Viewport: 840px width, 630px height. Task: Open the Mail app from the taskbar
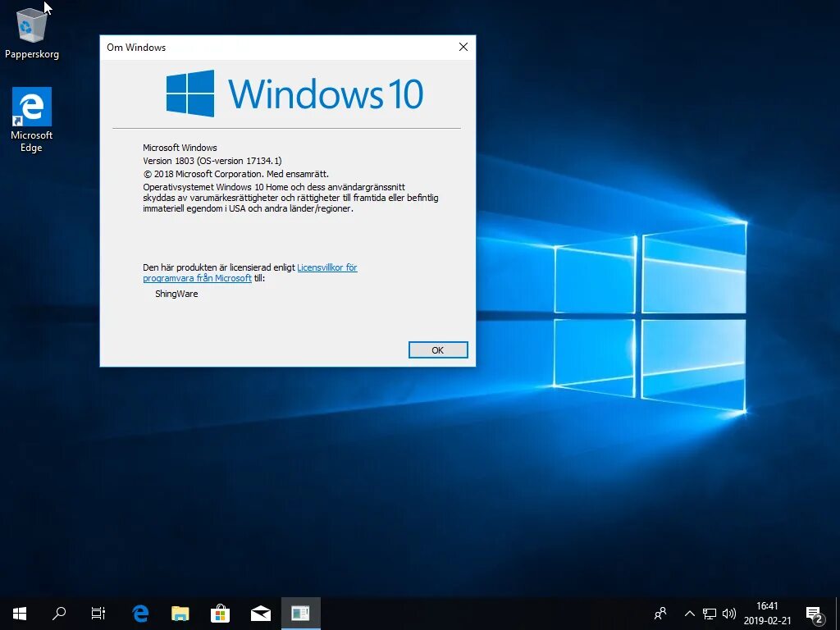pos(260,614)
